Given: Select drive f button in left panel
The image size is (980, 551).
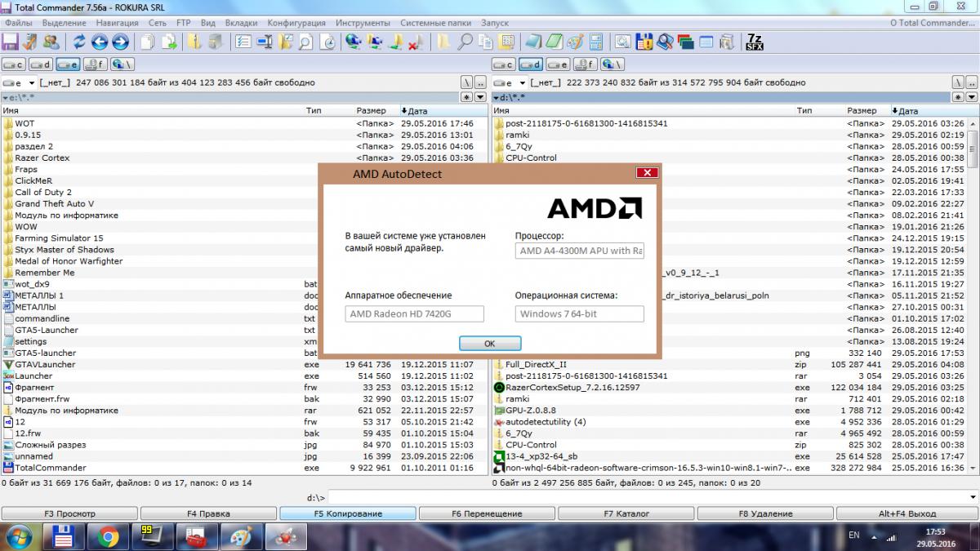Looking at the screenshot, I should tap(95, 64).
